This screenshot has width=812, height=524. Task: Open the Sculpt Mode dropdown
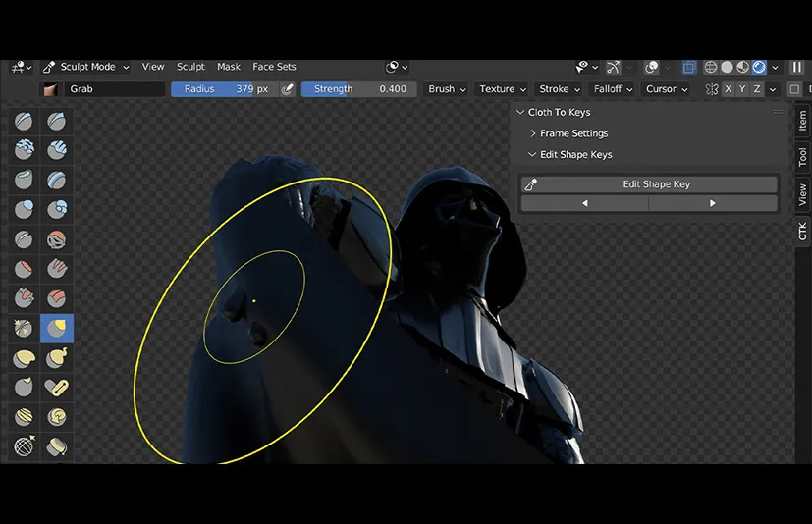[x=86, y=67]
